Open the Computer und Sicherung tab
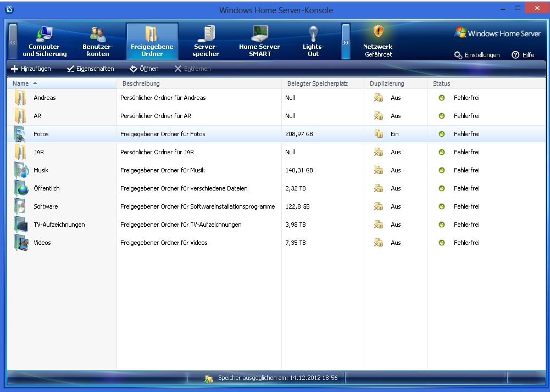The height and width of the screenshot is (392, 550). [45, 42]
